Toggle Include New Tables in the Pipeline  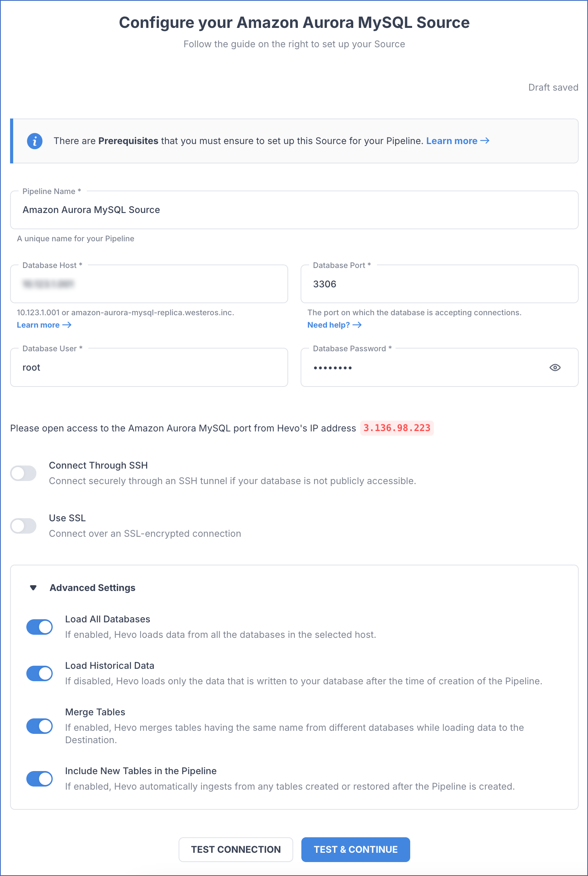tap(40, 778)
